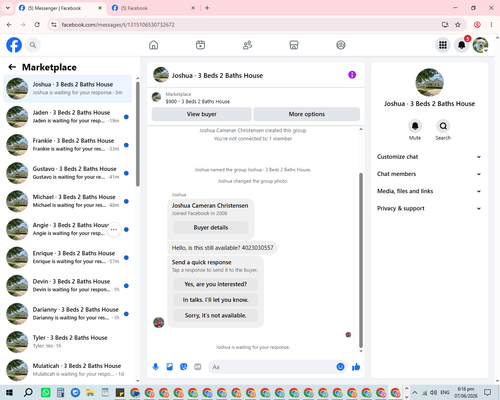Open tab list dropdown arrow in Chrome
This screenshot has width=500, height=400.
coord(8,8)
